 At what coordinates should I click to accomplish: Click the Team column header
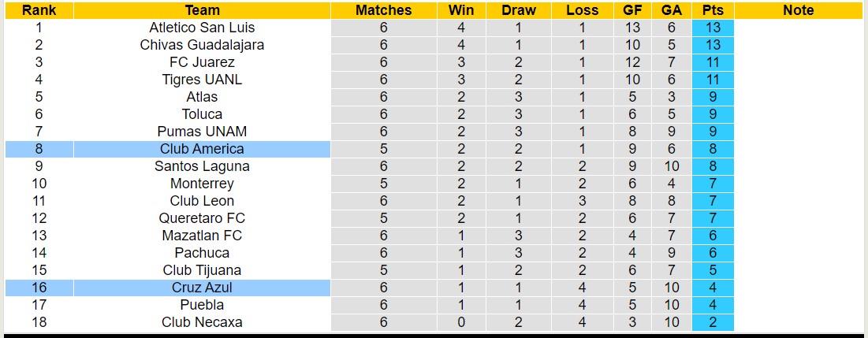(202, 10)
